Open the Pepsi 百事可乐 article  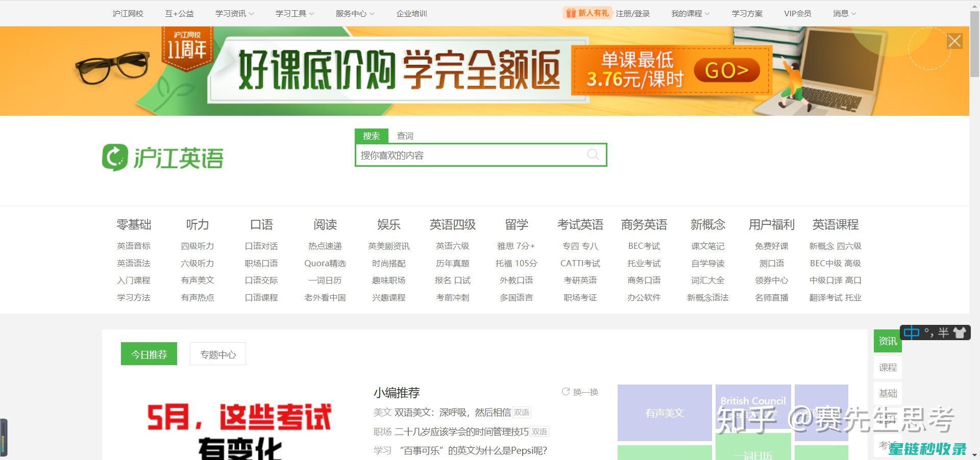click(473, 450)
